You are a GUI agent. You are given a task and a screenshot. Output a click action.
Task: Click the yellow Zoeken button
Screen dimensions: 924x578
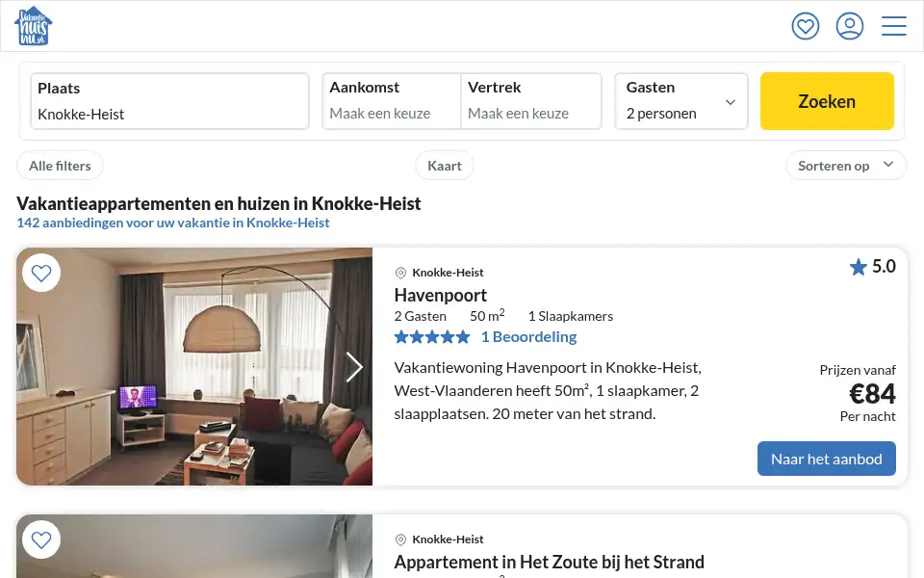(827, 101)
